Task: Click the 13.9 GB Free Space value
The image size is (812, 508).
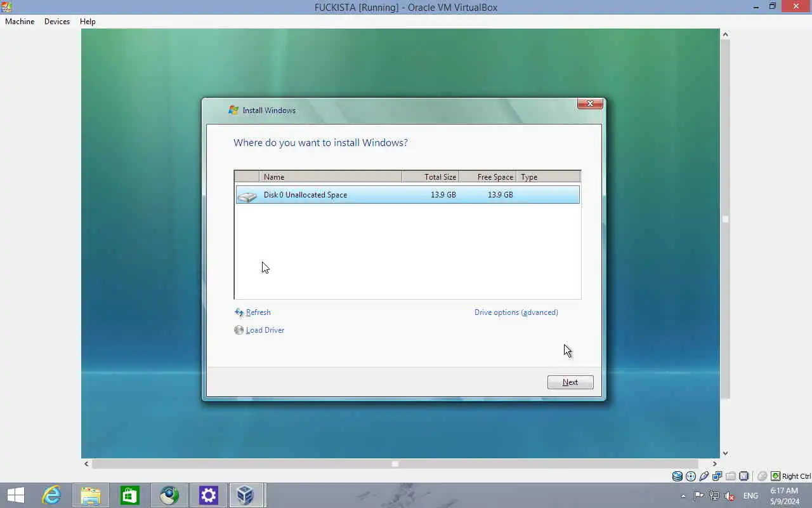Action: pos(501,195)
